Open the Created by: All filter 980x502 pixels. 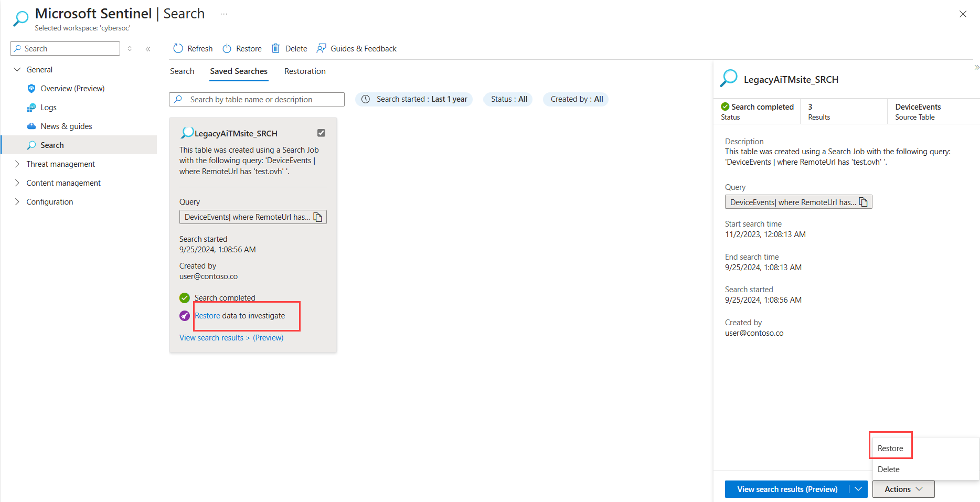(576, 99)
